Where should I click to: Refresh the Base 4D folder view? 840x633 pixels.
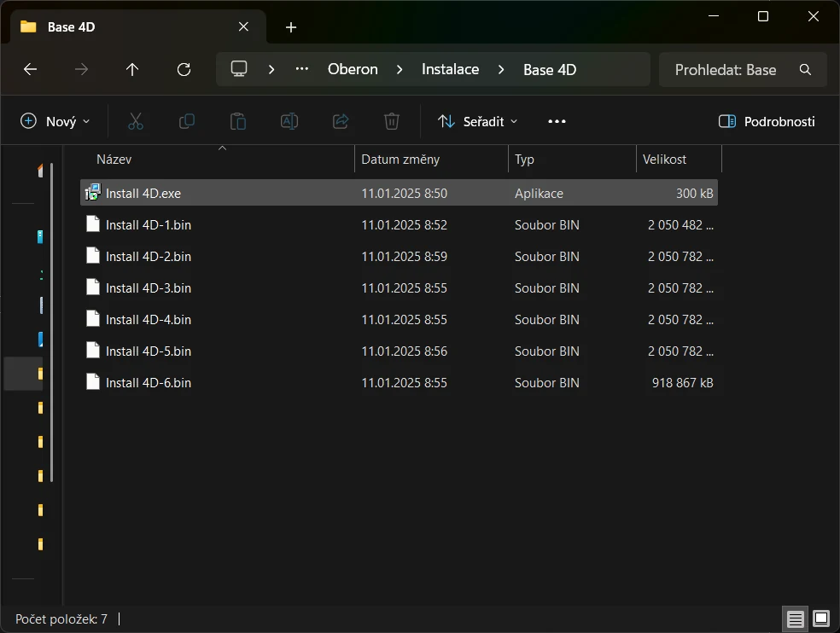coord(184,69)
